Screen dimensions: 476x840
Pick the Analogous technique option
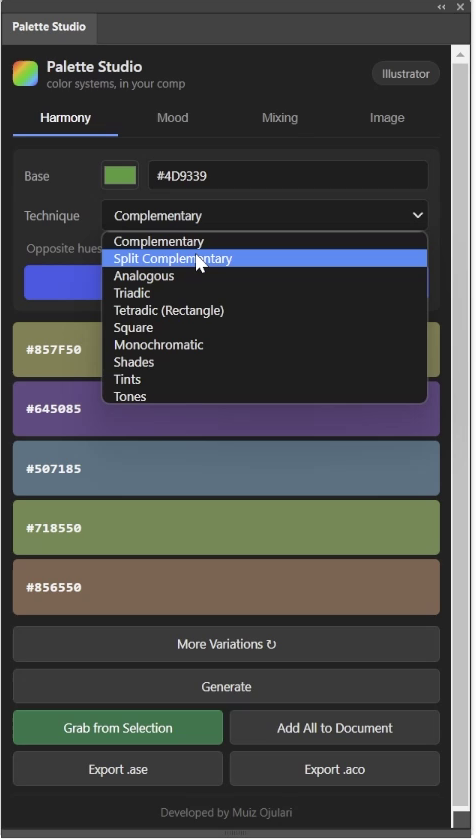(265, 276)
